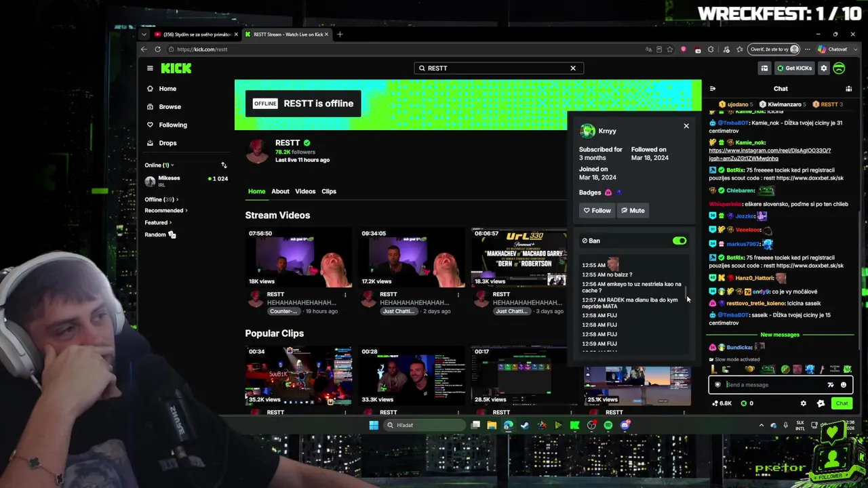Viewport: 868px width, 488px height.
Task: Open the emoji picker in chat input
Action: tap(844, 385)
